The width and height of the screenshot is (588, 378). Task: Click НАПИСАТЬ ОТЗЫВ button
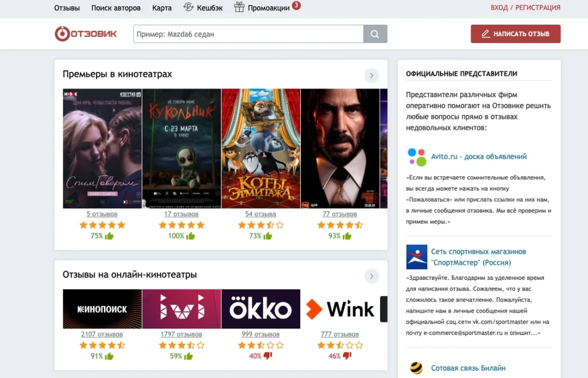(x=516, y=34)
